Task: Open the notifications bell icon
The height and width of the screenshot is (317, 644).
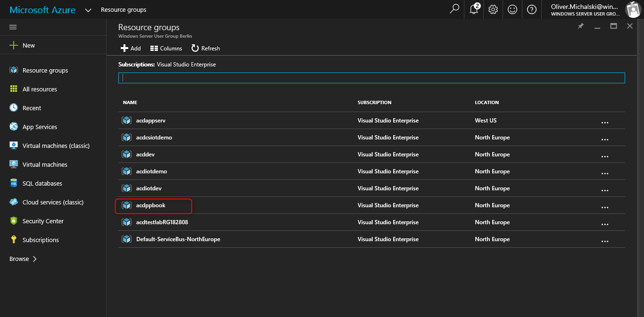Action: [474, 9]
